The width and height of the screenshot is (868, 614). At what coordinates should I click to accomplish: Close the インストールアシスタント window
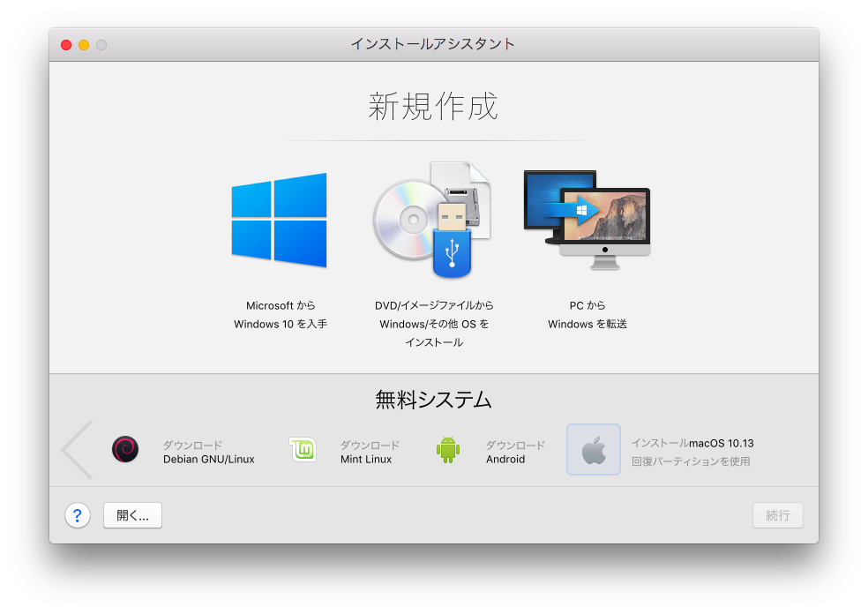point(66,45)
